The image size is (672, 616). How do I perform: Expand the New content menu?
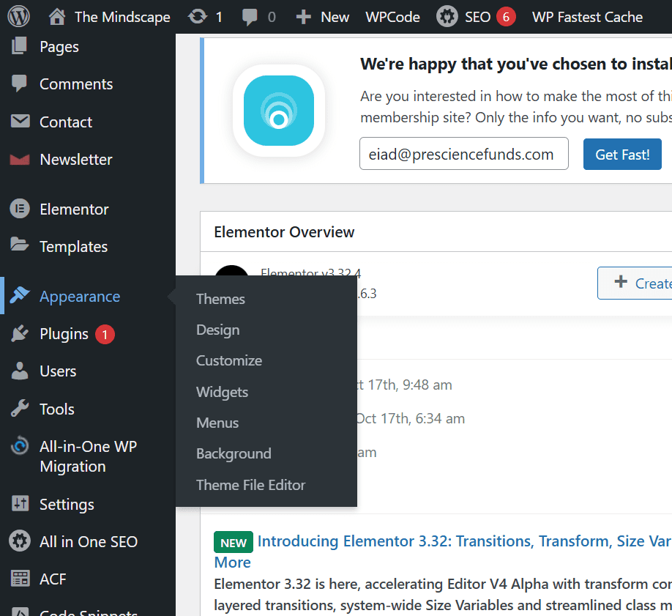pos(323,16)
